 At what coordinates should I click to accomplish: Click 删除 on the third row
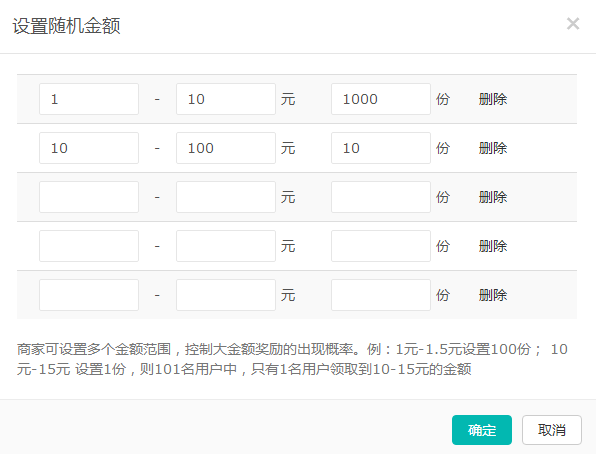click(493, 197)
